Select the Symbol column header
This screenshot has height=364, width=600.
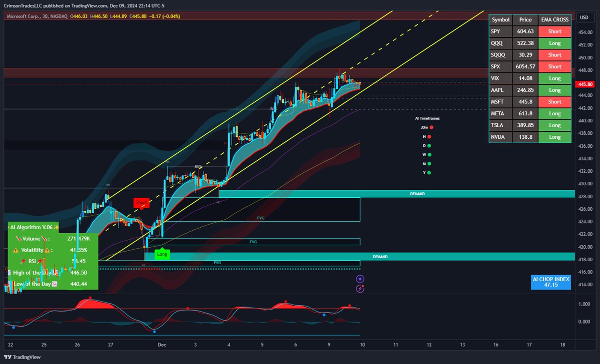500,19
